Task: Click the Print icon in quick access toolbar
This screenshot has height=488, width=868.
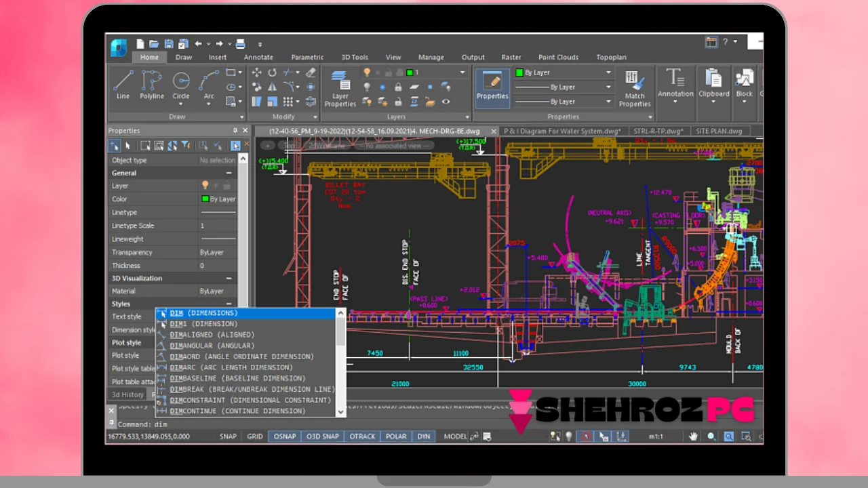Action: coord(240,43)
